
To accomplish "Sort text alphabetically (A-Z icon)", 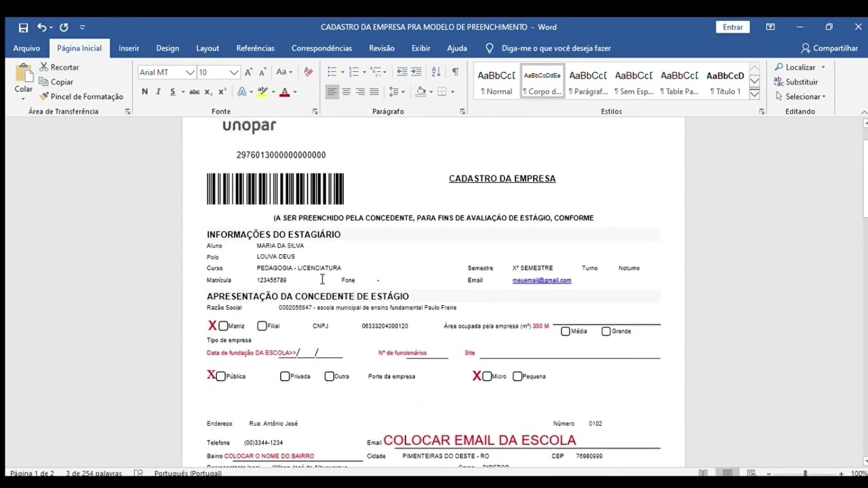I will pyautogui.click(x=436, y=72).
